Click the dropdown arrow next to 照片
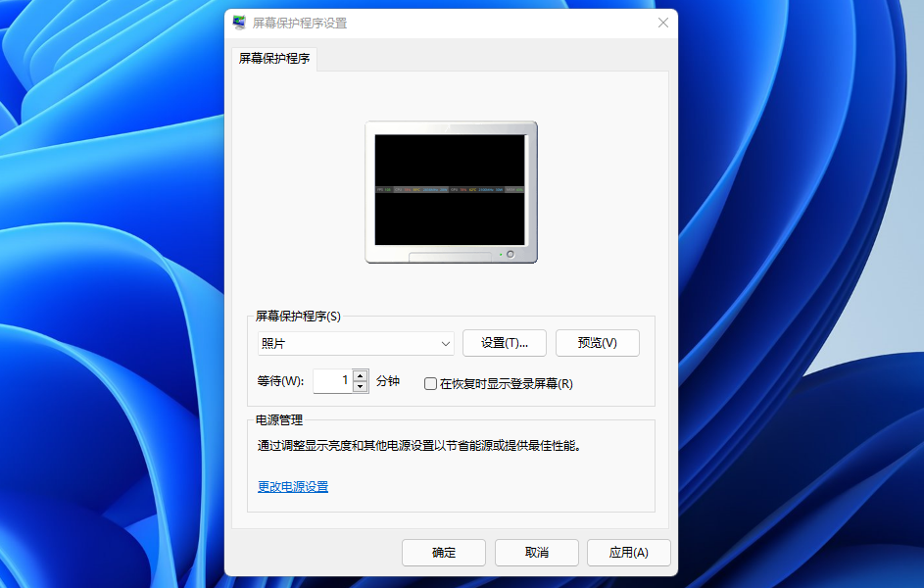924x588 pixels. (446, 343)
